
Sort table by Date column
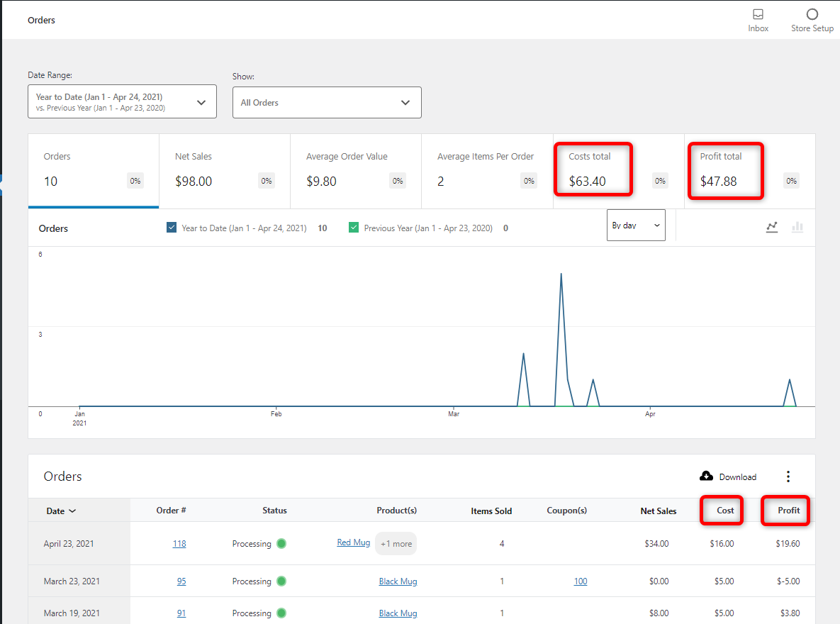(61, 511)
